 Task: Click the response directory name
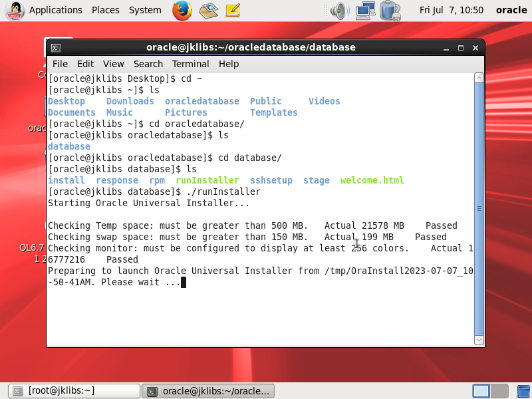click(117, 180)
